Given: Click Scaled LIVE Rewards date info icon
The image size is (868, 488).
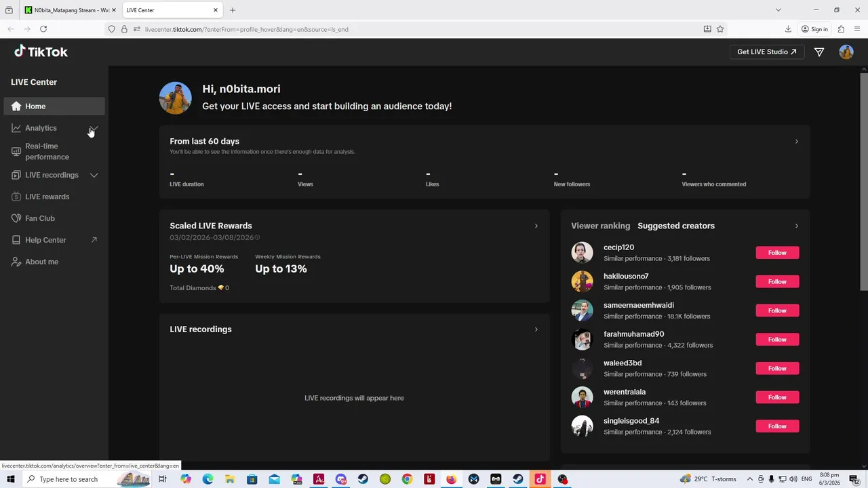Looking at the screenshot, I should click(x=257, y=238).
